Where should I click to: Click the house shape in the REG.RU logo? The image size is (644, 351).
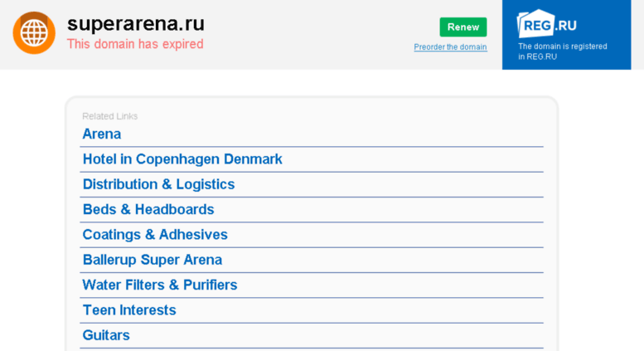535,24
